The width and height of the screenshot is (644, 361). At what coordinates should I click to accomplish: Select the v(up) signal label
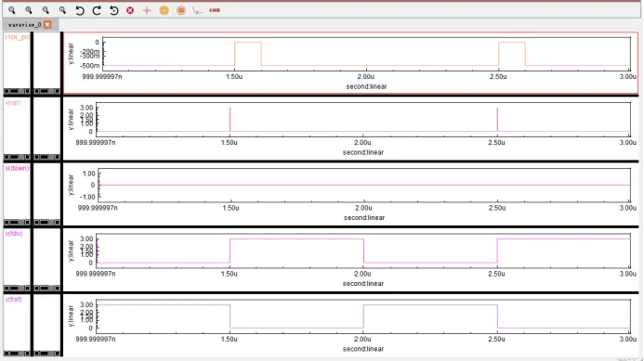pyautogui.click(x=12, y=102)
